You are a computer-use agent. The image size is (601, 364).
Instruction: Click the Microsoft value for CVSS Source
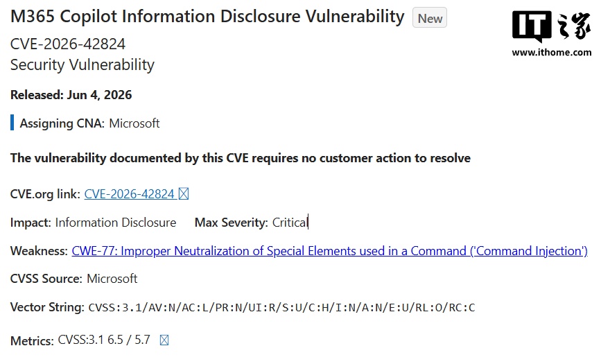coord(112,279)
